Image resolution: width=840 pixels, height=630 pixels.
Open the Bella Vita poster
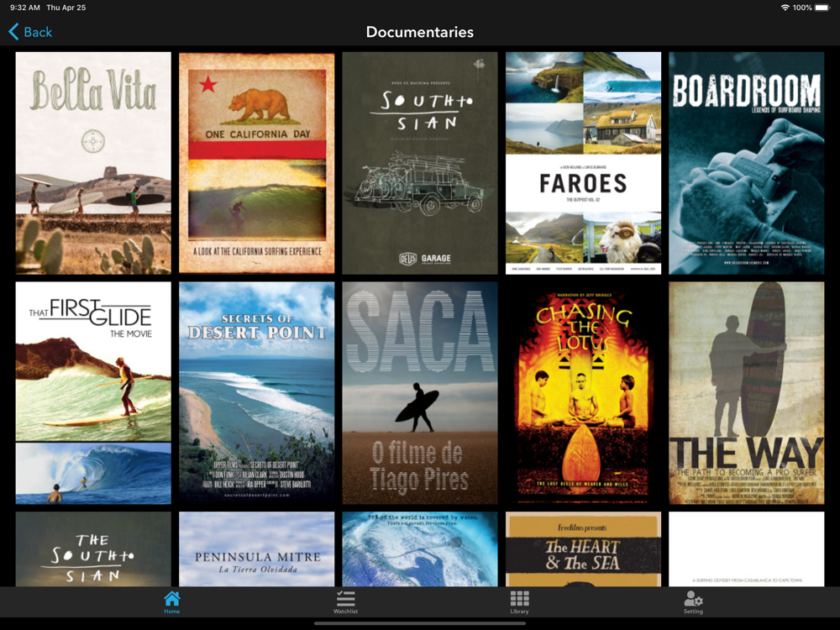pyautogui.click(x=93, y=163)
